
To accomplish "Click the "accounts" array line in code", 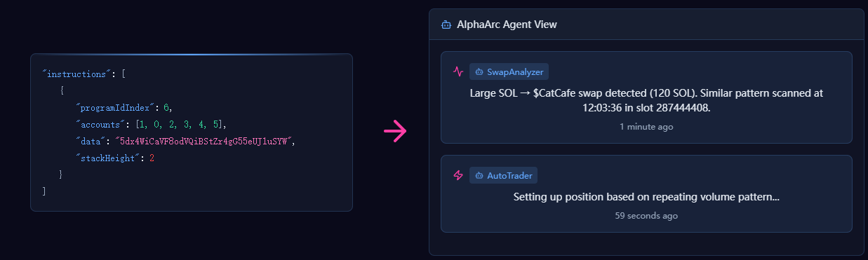I will click(x=151, y=125).
